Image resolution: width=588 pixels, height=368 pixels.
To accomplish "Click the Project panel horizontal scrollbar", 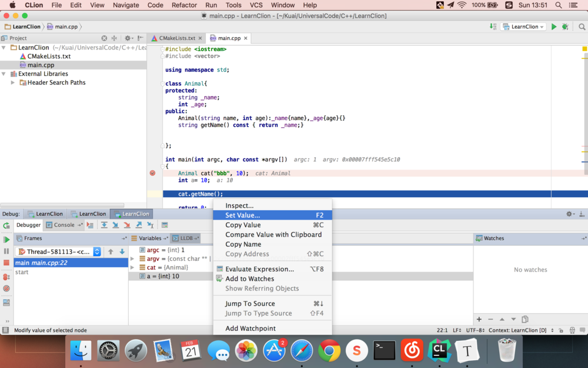I will point(62,205).
